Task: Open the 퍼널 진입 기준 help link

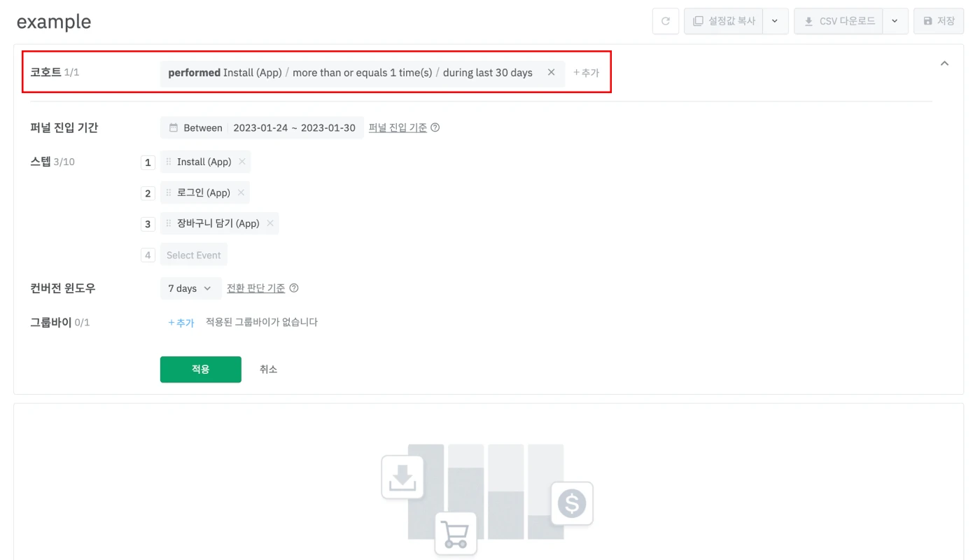Action: tap(398, 128)
